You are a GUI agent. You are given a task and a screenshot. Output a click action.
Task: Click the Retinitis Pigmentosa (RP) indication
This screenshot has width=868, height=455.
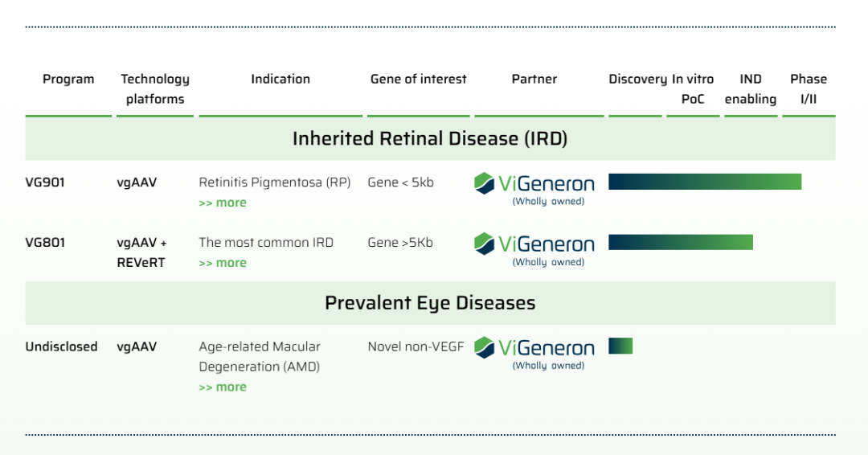tap(275, 182)
